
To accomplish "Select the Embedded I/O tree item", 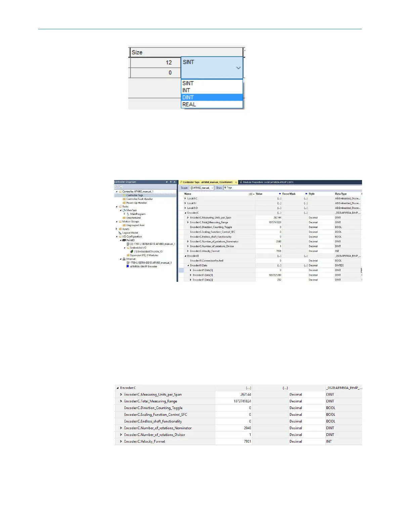I will click(x=138, y=248).
